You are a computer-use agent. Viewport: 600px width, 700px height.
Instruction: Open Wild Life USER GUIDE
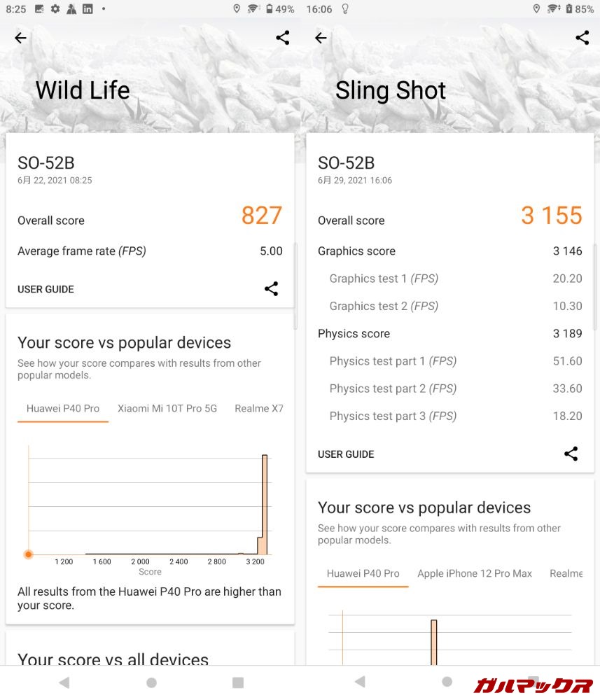coord(46,289)
